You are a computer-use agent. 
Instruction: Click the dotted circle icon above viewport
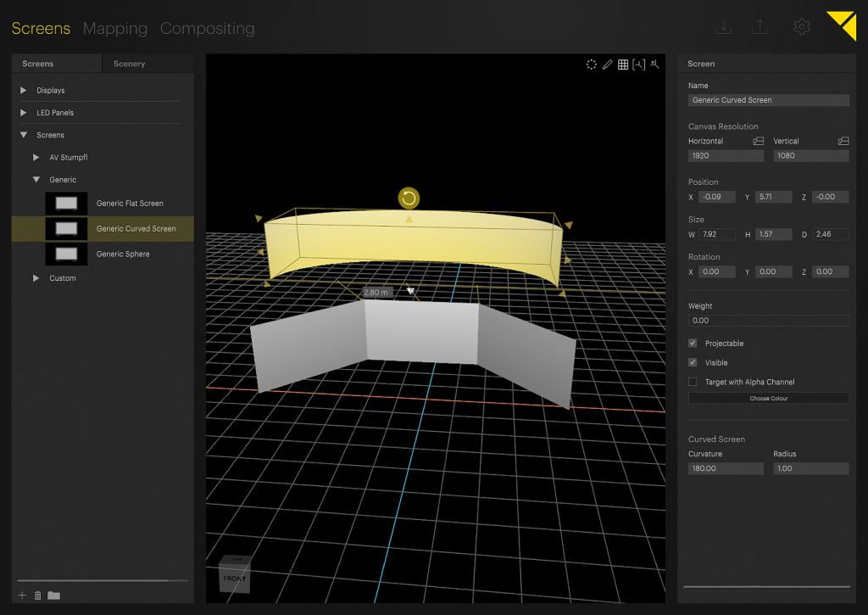pyautogui.click(x=592, y=64)
